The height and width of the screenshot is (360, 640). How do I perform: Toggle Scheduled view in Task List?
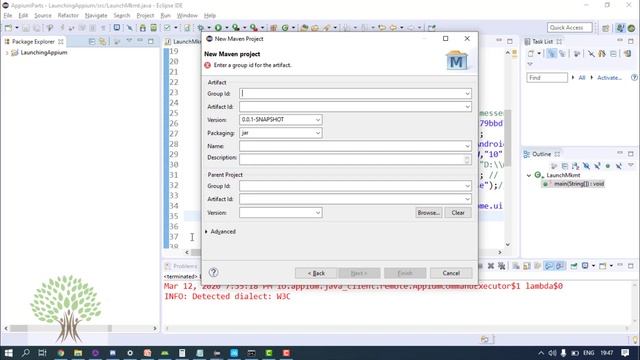tap(562, 53)
